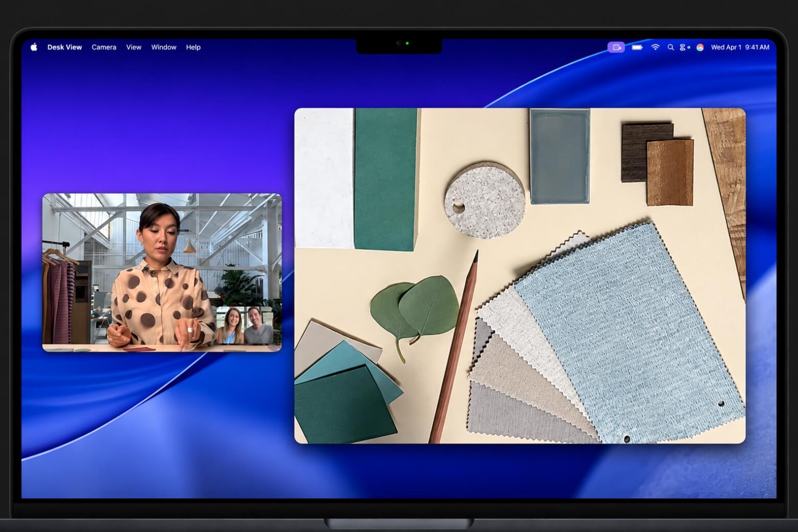Click the purple video camera status icon
This screenshot has width=798, height=532.
click(x=616, y=47)
